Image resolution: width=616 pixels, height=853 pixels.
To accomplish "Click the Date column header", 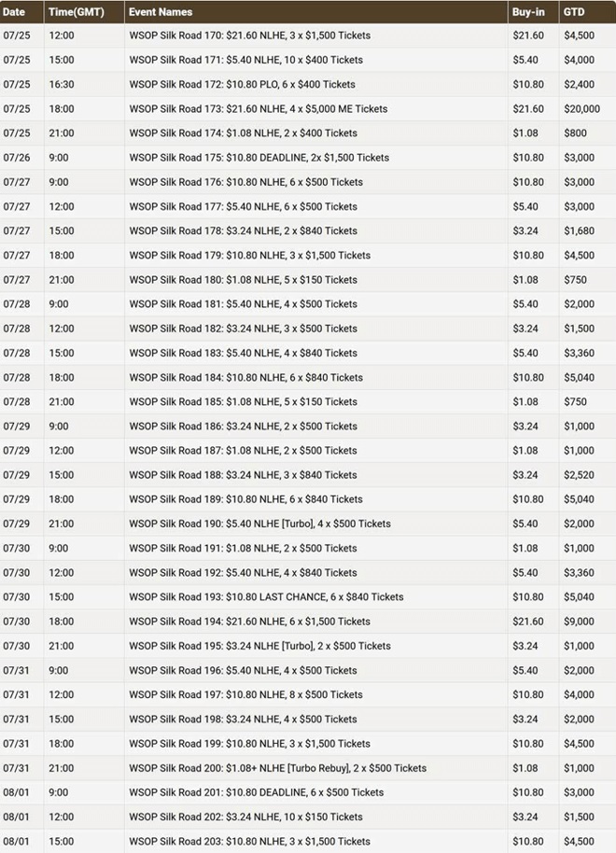I will click(x=14, y=12).
